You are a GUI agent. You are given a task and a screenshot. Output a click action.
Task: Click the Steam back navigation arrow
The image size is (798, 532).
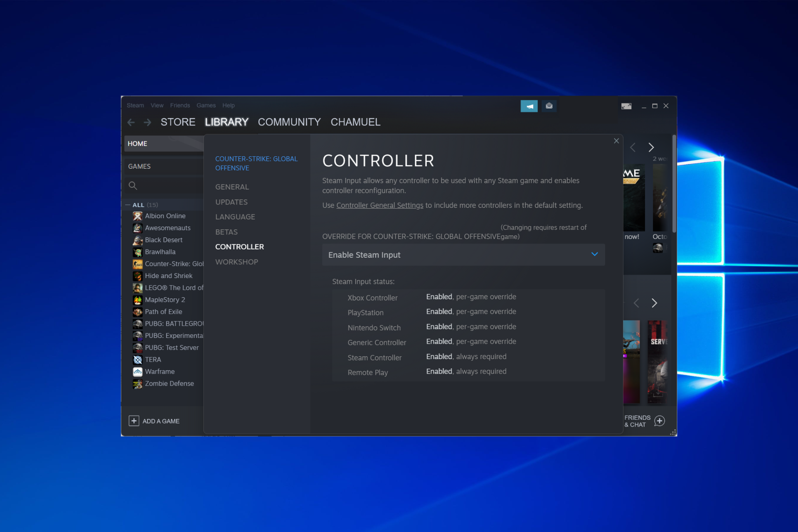point(131,121)
